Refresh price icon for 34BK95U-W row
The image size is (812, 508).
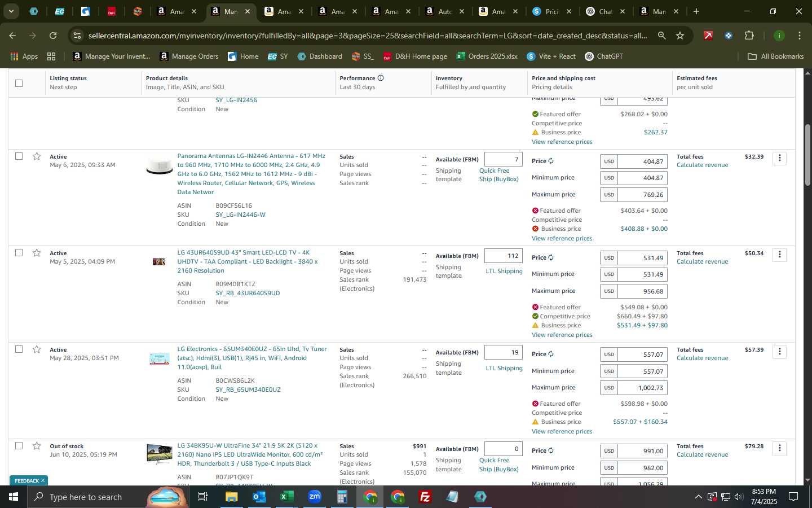coord(551,450)
